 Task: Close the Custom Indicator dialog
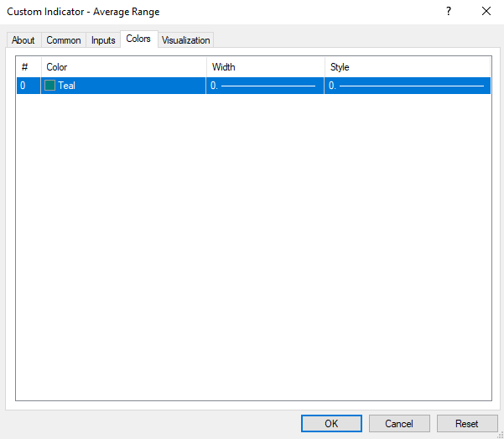point(486,11)
